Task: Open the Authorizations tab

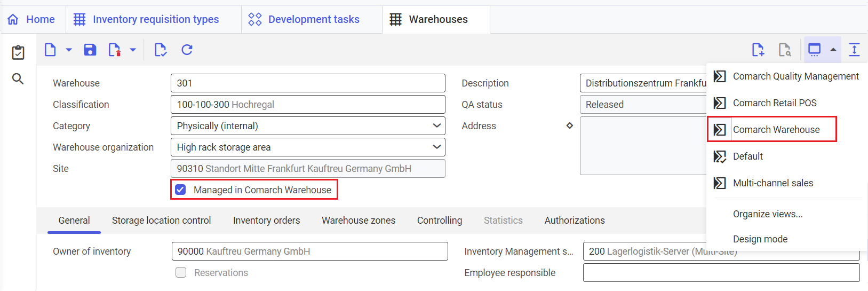Action: tap(575, 221)
